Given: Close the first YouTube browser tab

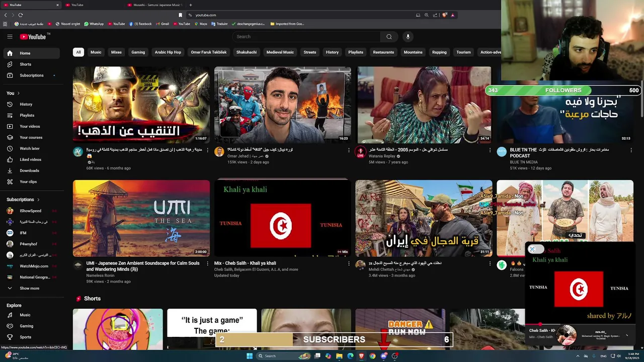Looking at the screenshot, I should coord(57,5).
